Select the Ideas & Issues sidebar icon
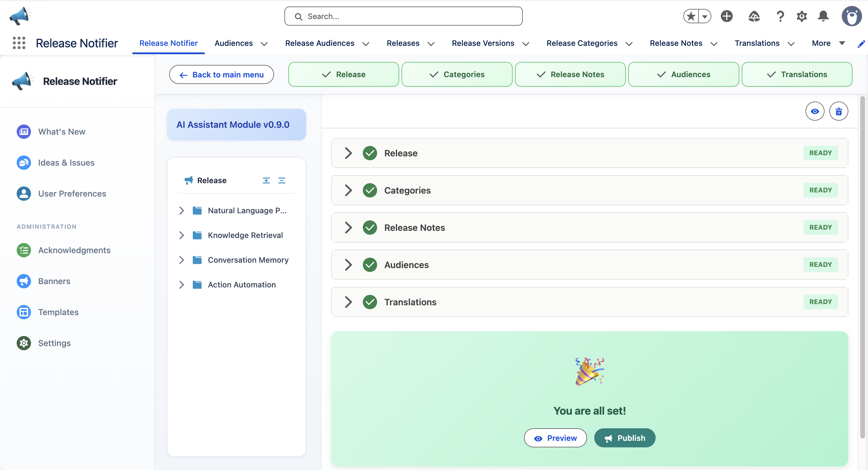The width and height of the screenshot is (868, 470). 24,162
